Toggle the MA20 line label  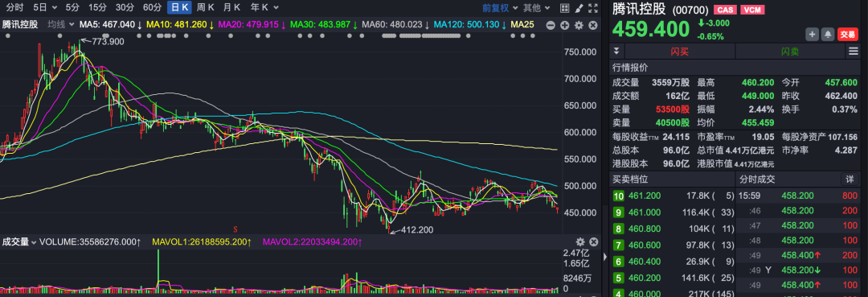[x=252, y=25]
